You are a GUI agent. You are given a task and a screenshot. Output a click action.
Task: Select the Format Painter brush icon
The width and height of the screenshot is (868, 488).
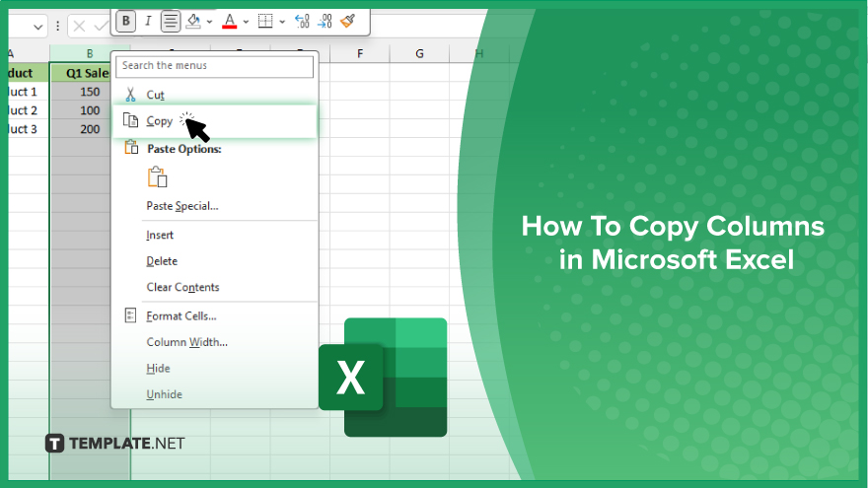[x=347, y=22]
